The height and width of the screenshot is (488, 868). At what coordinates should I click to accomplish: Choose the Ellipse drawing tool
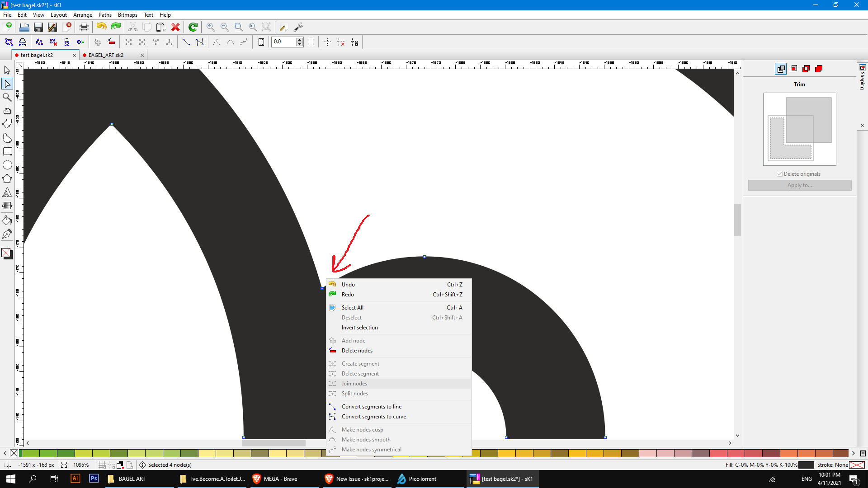click(7, 165)
